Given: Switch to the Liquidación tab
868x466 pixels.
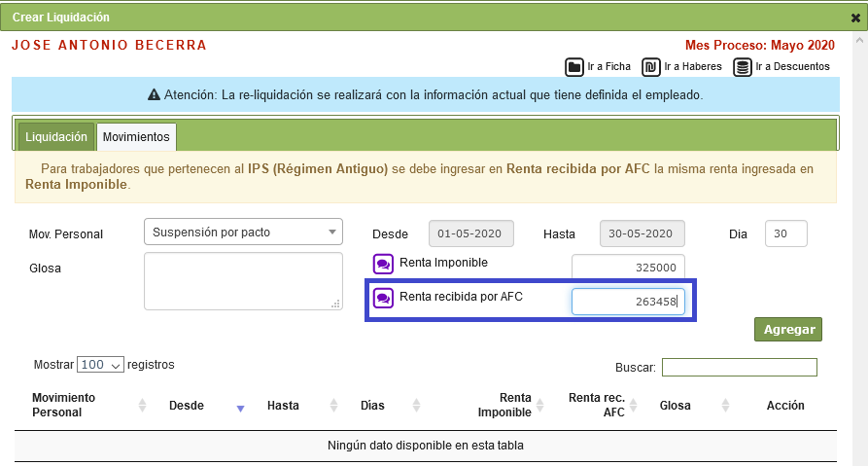Looking at the screenshot, I should [56, 137].
